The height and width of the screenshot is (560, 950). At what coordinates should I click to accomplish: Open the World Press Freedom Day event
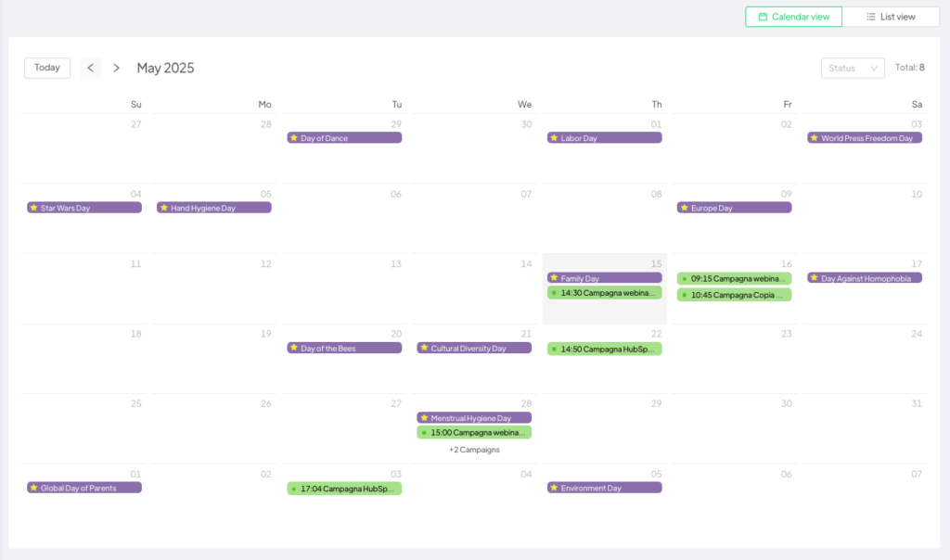[x=867, y=138]
